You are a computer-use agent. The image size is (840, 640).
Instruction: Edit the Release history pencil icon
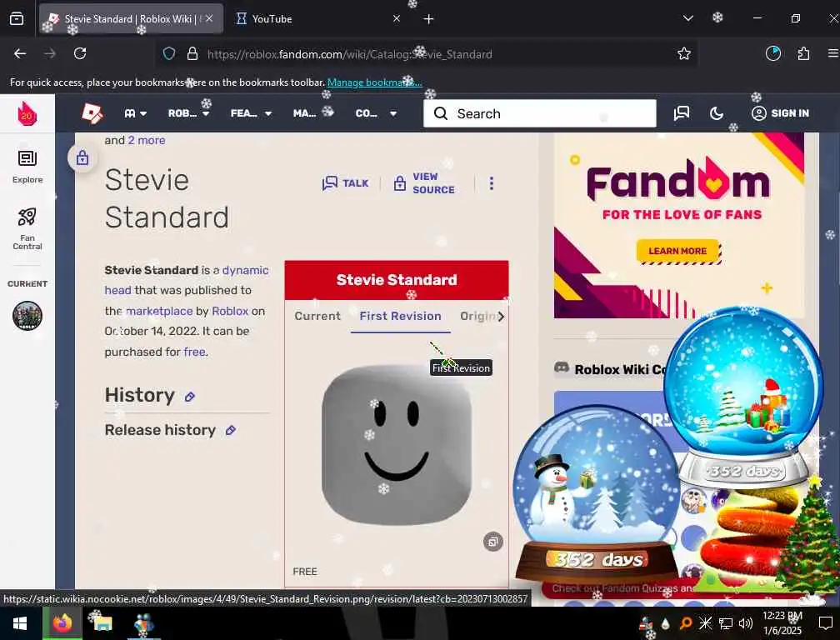(x=230, y=431)
